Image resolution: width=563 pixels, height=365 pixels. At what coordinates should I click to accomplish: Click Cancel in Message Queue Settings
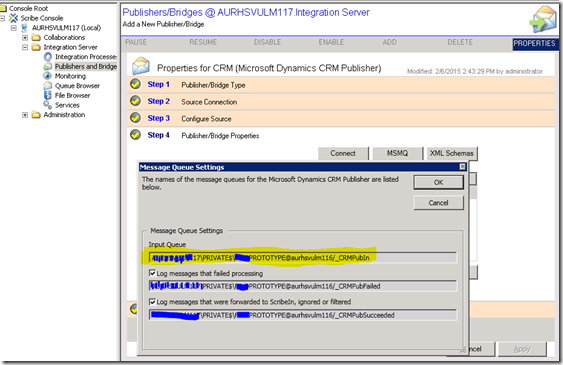438,203
